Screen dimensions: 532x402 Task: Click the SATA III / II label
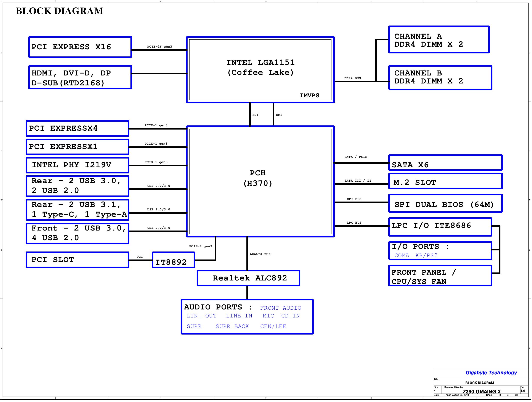[x=358, y=181]
